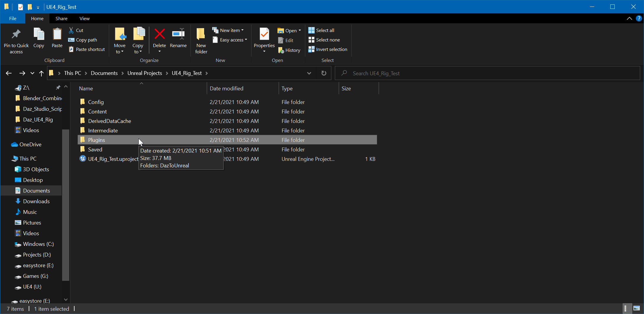Refresh the current folder view

324,73
